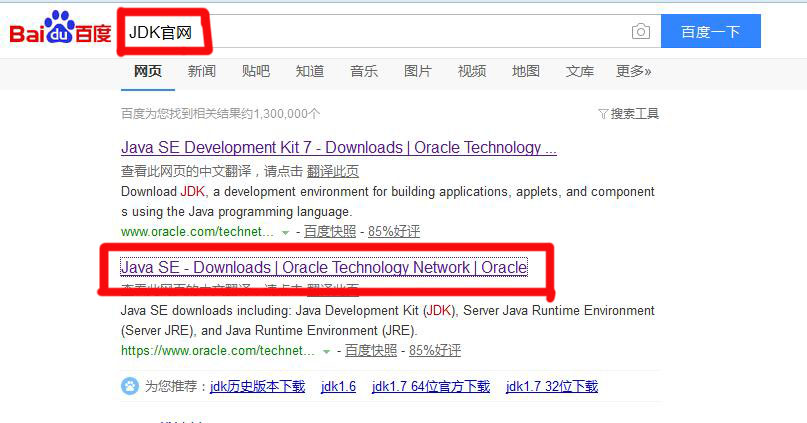Open suggested search jdk历史版本下载

click(257, 386)
